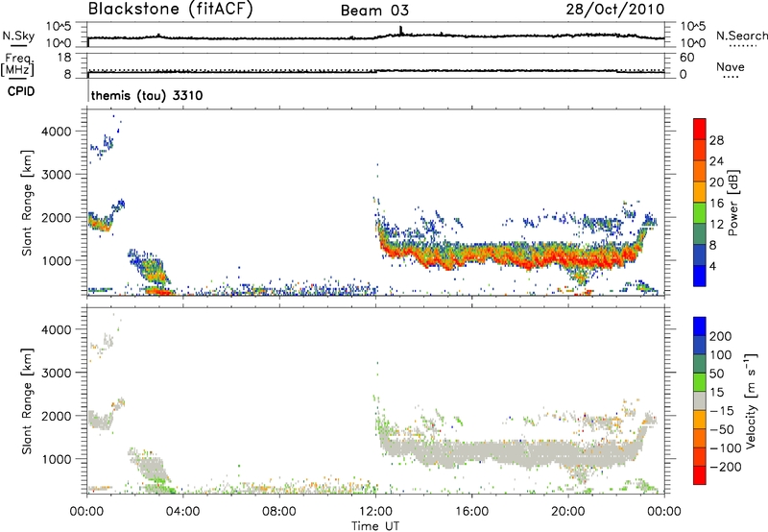Click the 'Power [dB]' colorbar label
Screen dimensions: 768x532
733,203
